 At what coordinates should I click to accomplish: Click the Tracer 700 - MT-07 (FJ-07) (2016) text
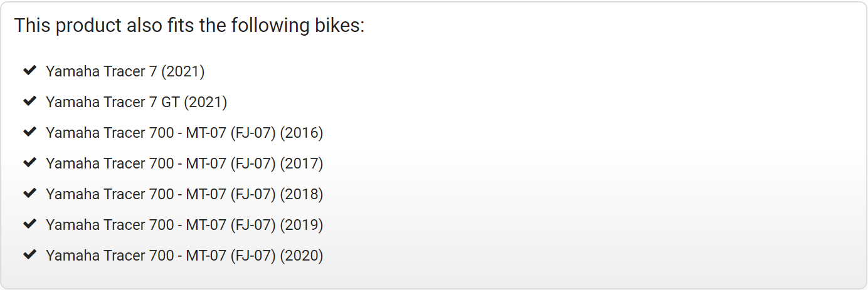click(184, 133)
